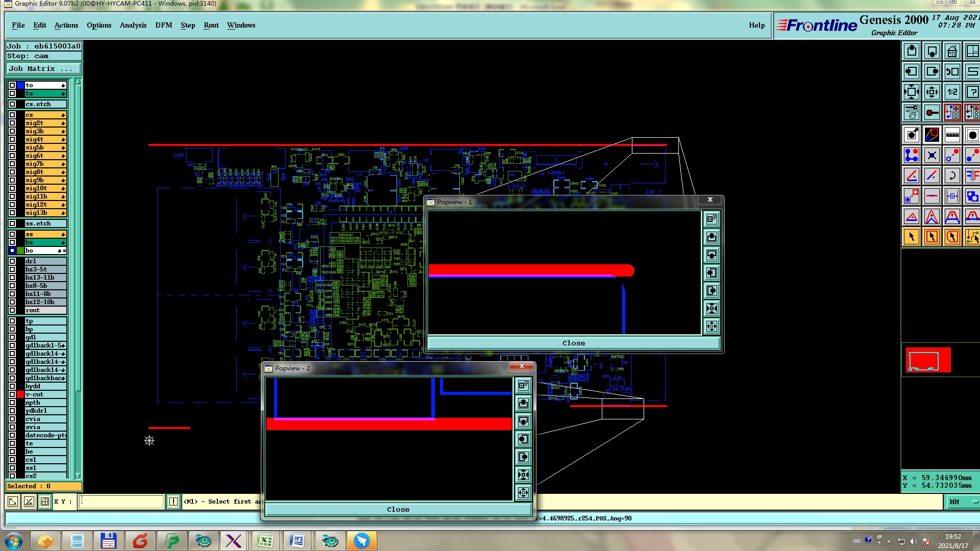980x551 pixels.
Task: Toggle the cs.etch layer checkbox
Action: [x=12, y=104]
